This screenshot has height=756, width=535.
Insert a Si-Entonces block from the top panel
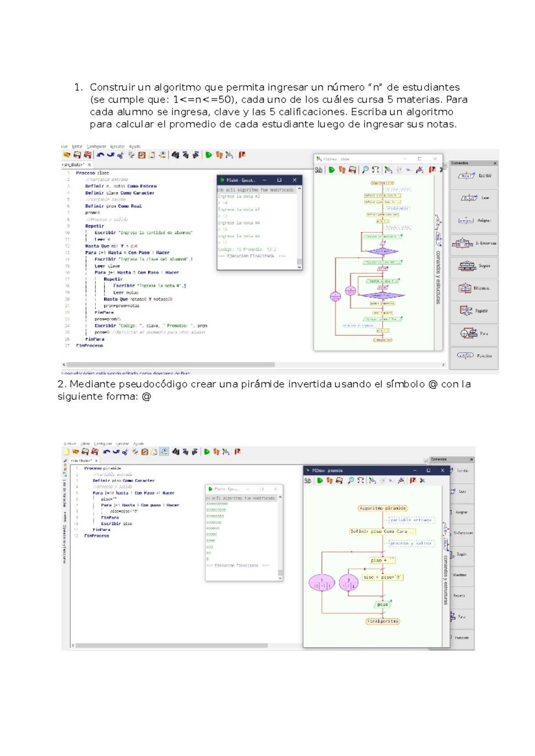[474, 243]
